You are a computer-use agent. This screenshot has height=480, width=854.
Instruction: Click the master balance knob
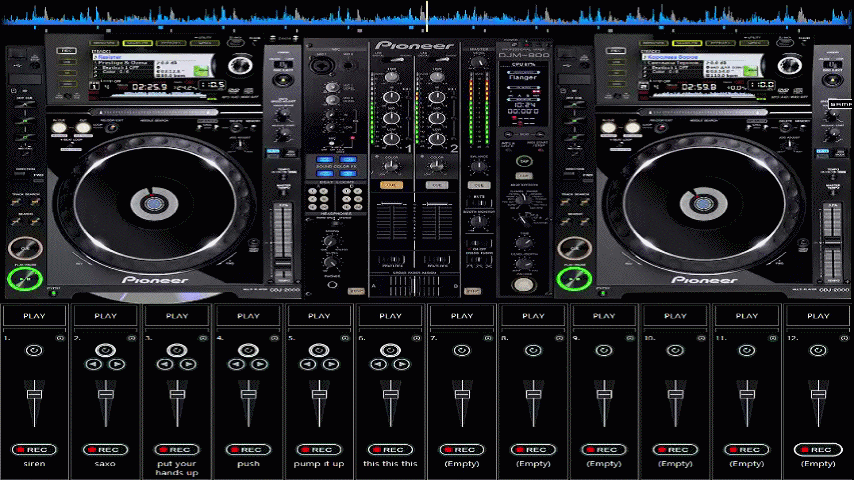click(x=479, y=168)
